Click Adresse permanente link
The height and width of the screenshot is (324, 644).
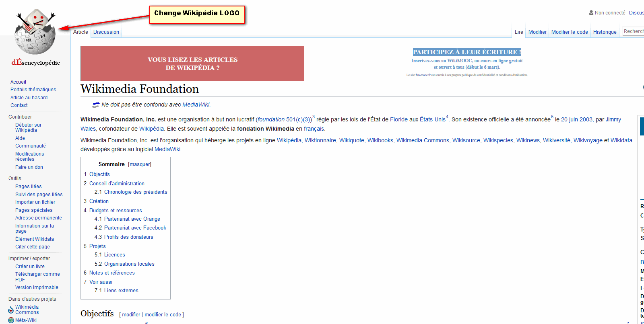click(x=39, y=218)
